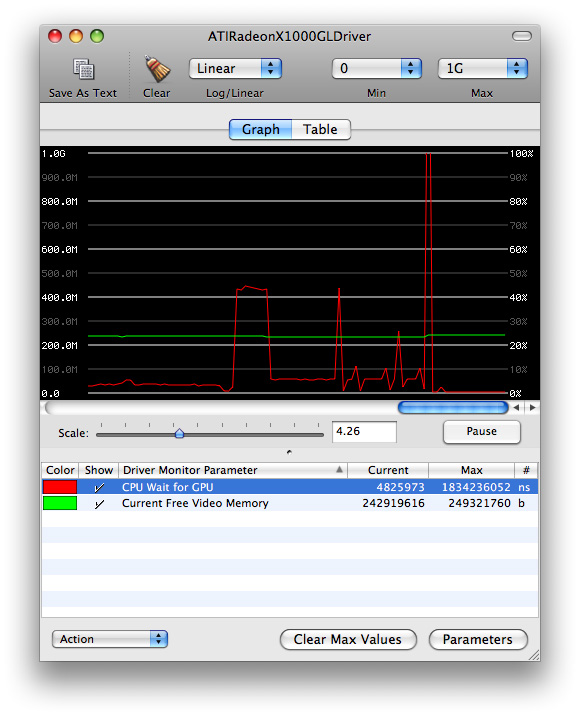This screenshot has width=580, height=716.
Task: Click the Show column header
Action: 99,470
